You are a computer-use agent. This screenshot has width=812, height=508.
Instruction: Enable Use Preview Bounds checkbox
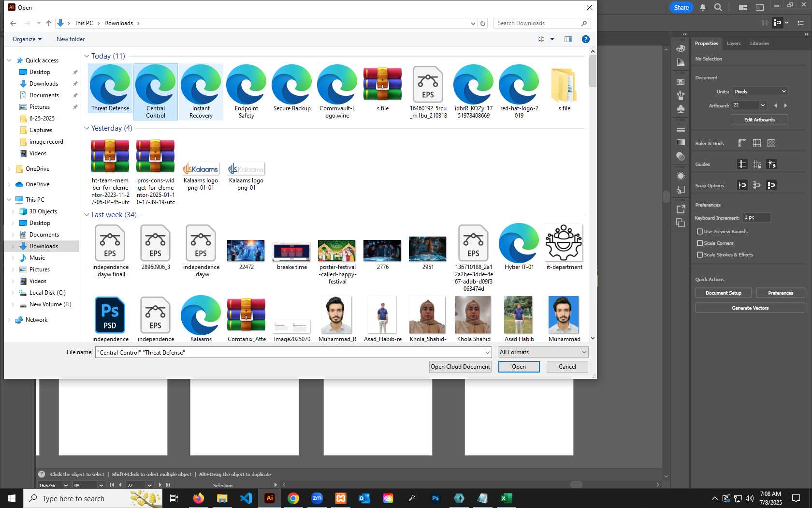coord(700,232)
